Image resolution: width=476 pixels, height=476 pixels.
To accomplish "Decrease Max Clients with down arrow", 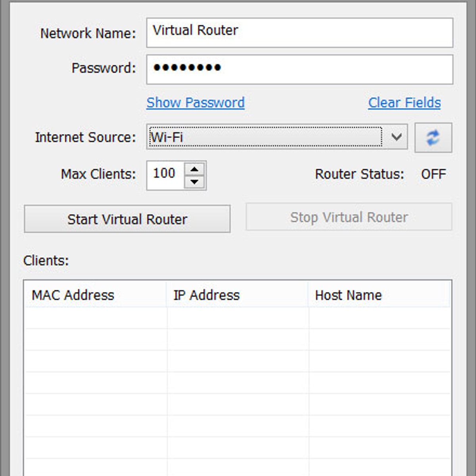I will coord(194,182).
